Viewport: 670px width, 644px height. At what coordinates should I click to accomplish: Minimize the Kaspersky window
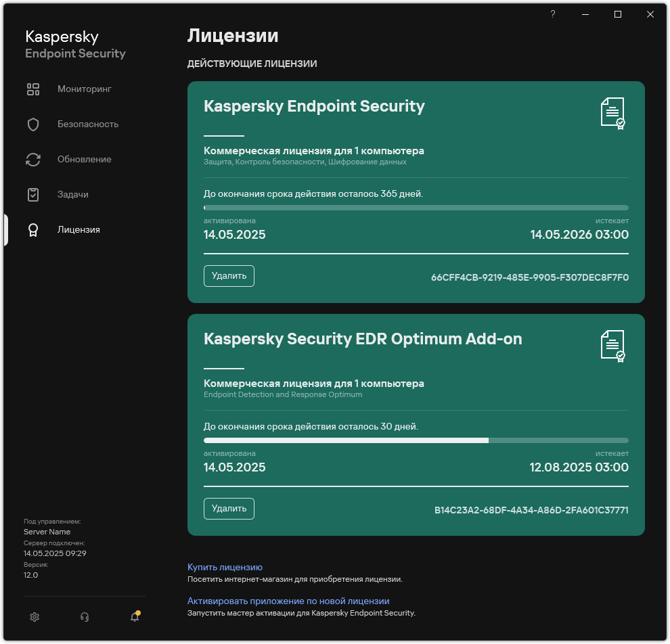[585, 14]
